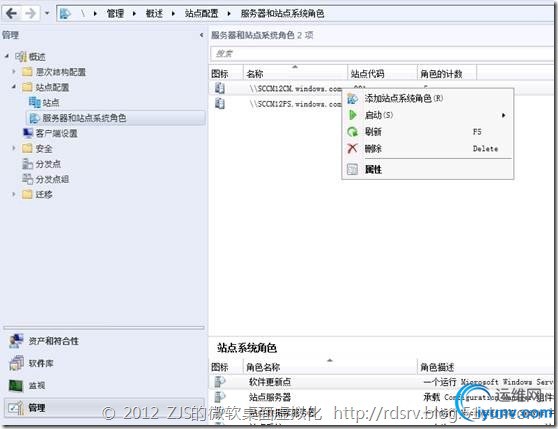Click the 概述 overview icon in tree
The image size is (558, 429).
tap(21, 56)
